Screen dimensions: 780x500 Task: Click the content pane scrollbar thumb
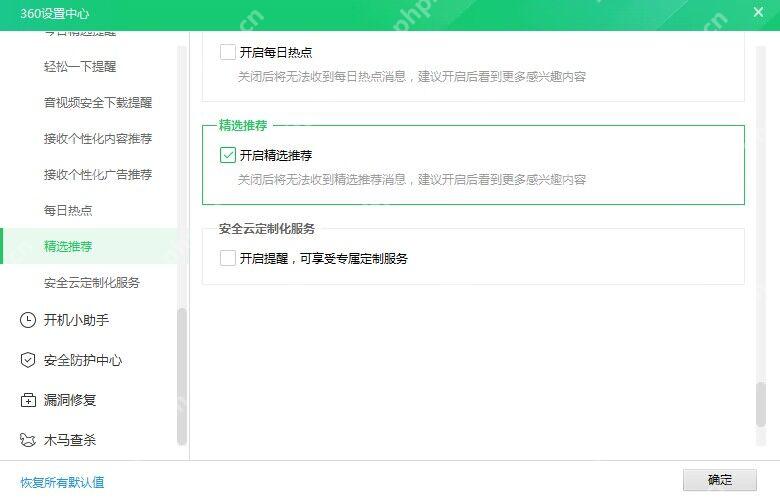pos(761,404)
